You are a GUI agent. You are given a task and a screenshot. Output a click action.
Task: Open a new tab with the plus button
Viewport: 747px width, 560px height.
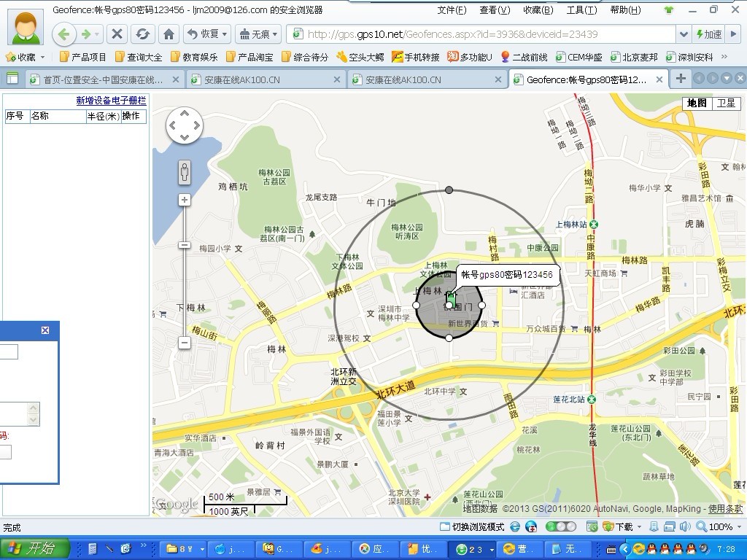(681, 79)
